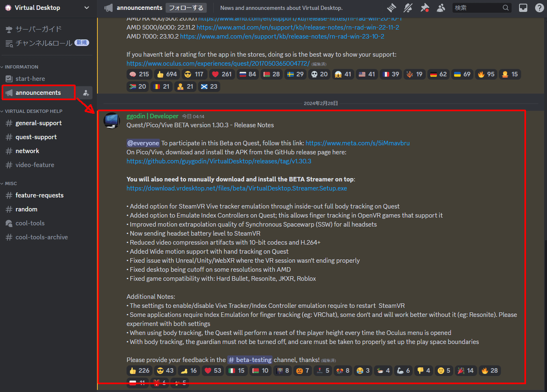This screenshot has height=392, width=547.
Task: Toggle the thumbs-up reaction with 694
Action: (x=166, y=74)
